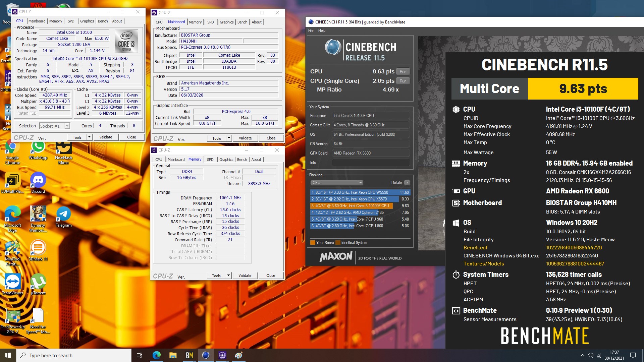
Task: Expand Tools dropdown arrow in Memory window
Action: click(x=228, y=276)
